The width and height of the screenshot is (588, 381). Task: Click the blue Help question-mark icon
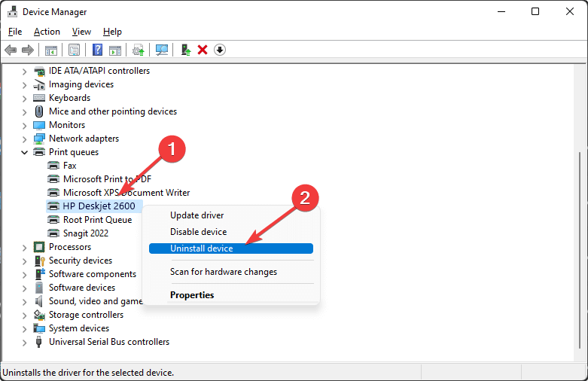[x=98, y=50]
